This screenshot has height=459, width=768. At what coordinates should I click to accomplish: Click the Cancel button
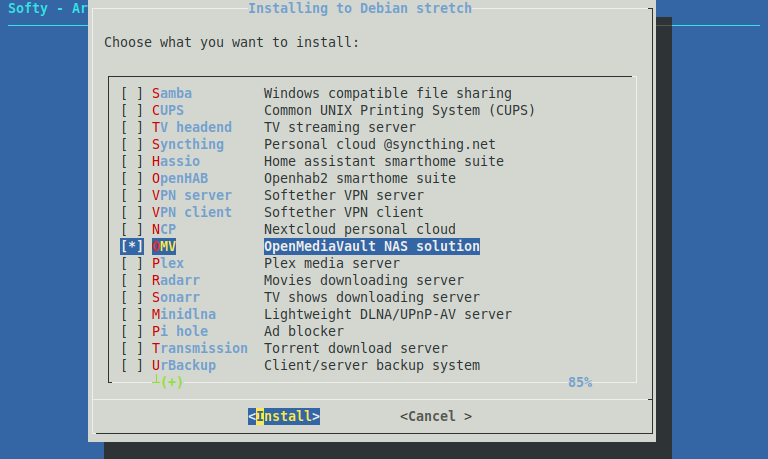tap(436, 416)
